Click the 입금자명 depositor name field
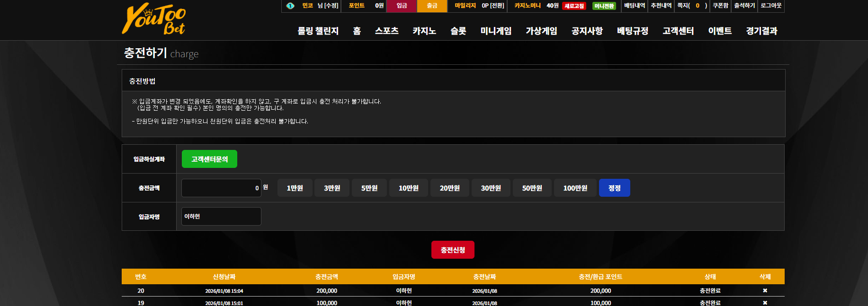Image resolution: width=868 pixels, height=306 pixels. click(x=221, y=216)
